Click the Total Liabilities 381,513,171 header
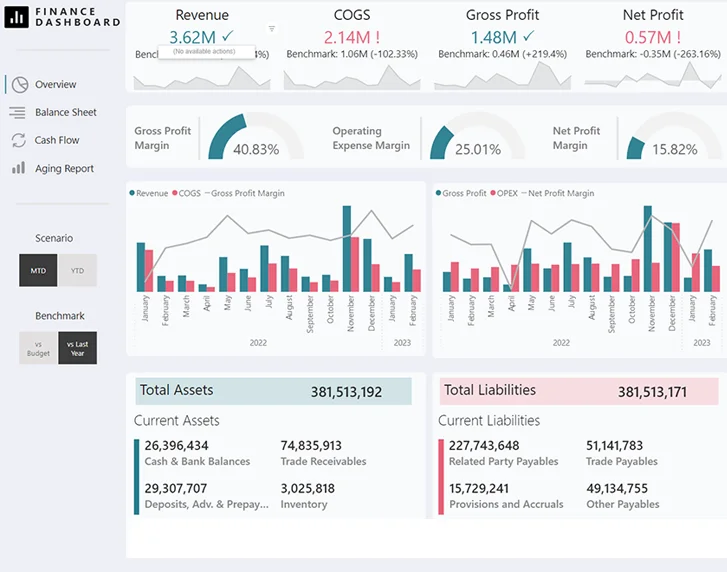727x572 pixels. tap(579, 391)
